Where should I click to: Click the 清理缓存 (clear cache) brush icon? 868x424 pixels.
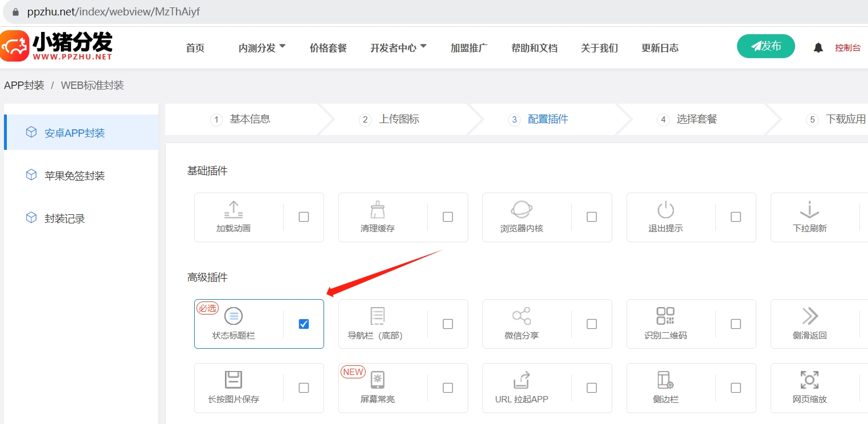(x=377, y=210)
